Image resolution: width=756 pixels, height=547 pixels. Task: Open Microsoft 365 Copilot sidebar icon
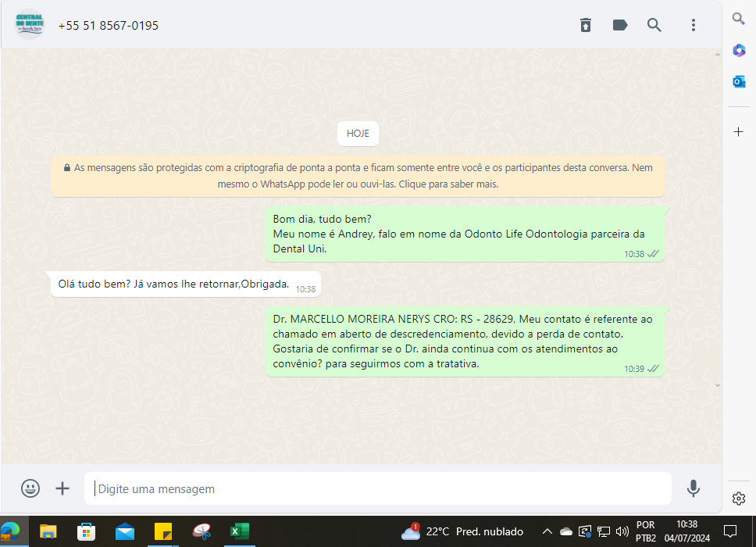point(739,50)
